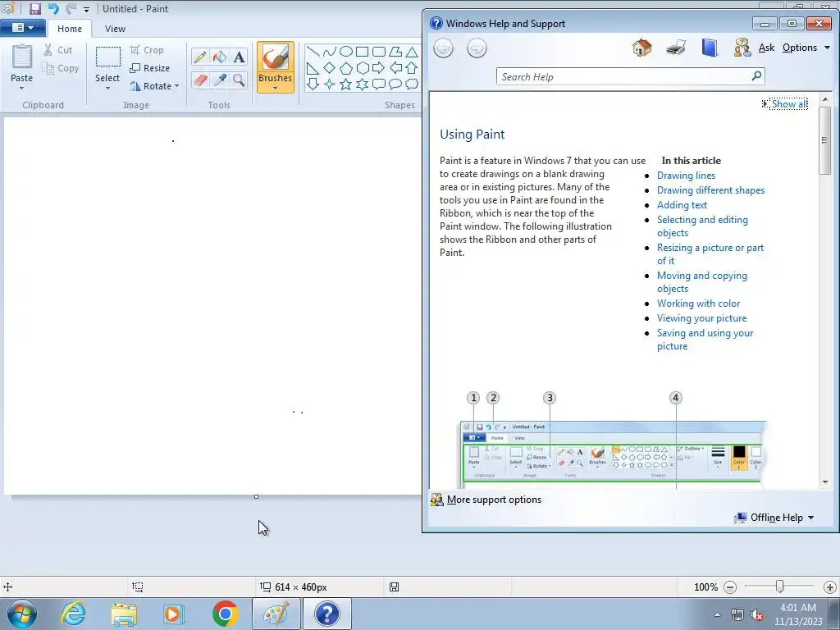
Task: Open the Offline Help dropdown
Action: [x=774, y=518]
